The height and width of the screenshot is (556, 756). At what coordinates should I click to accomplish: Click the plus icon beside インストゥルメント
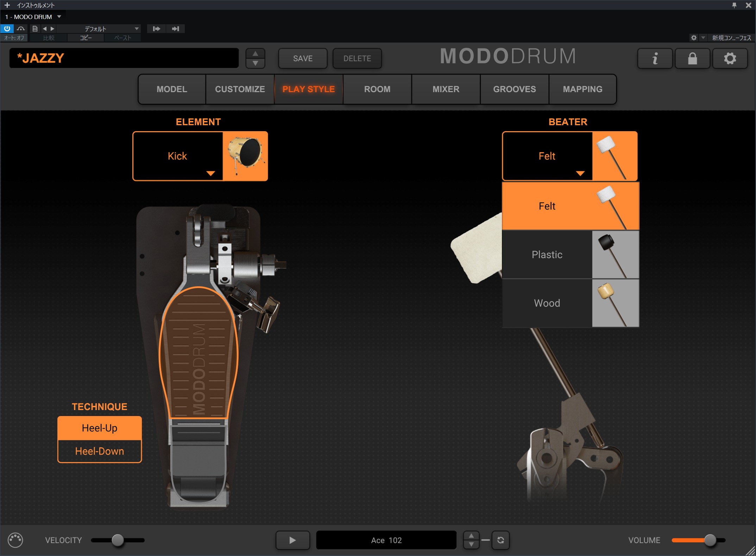click(x=7, y=5)
